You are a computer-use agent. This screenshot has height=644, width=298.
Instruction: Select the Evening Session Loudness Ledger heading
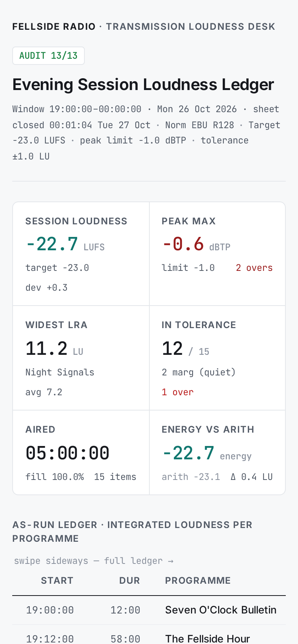pyautogui.click(x=143, y=84)
